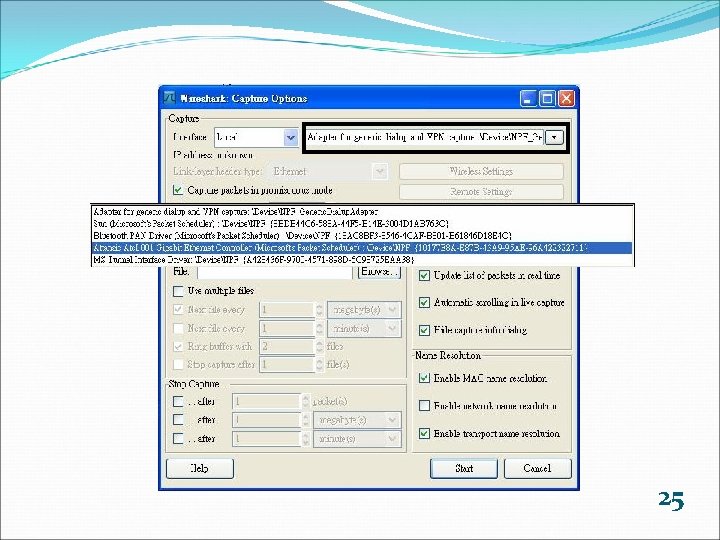Toggle Automatic scrolling in live capture
Screen dimensions: 720x540
tap(424, 303)
